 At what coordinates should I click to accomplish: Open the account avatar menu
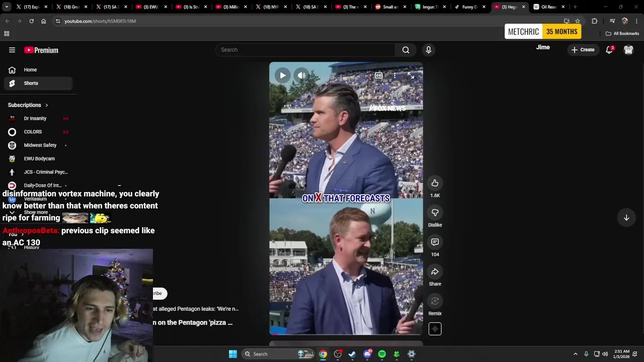click(x=628, y=50)
